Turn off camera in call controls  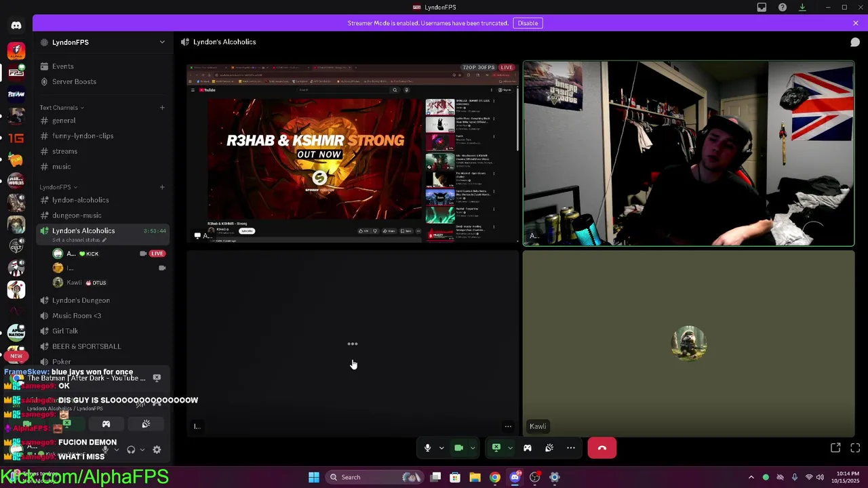click(x=458, y=448)
